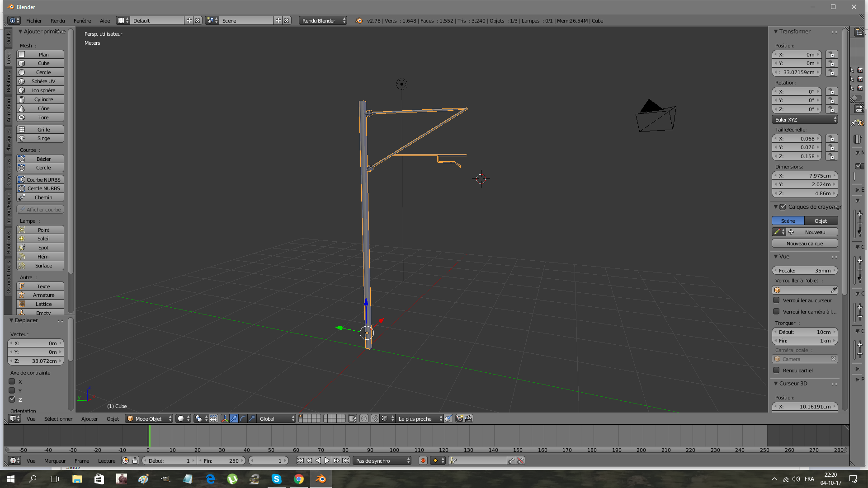Toggle manipulate center points icon
The width and height of the screenshot is (868, 488).
coord(213,418)
